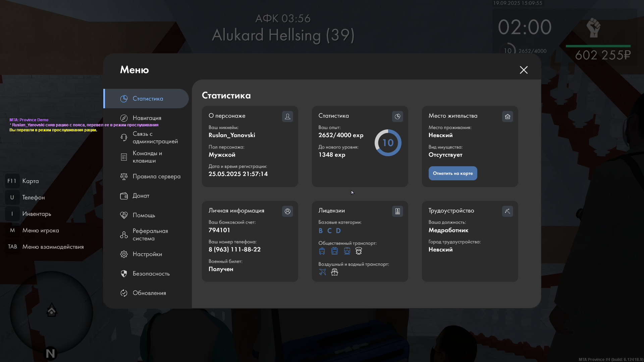Close the Меню window with X
This screenshot has height=362, width=644.
click(x=524, y=70)
